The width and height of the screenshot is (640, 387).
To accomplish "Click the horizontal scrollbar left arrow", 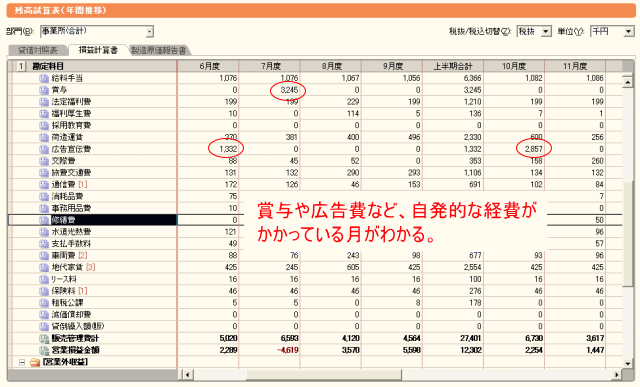I will [x=187, y=374].
